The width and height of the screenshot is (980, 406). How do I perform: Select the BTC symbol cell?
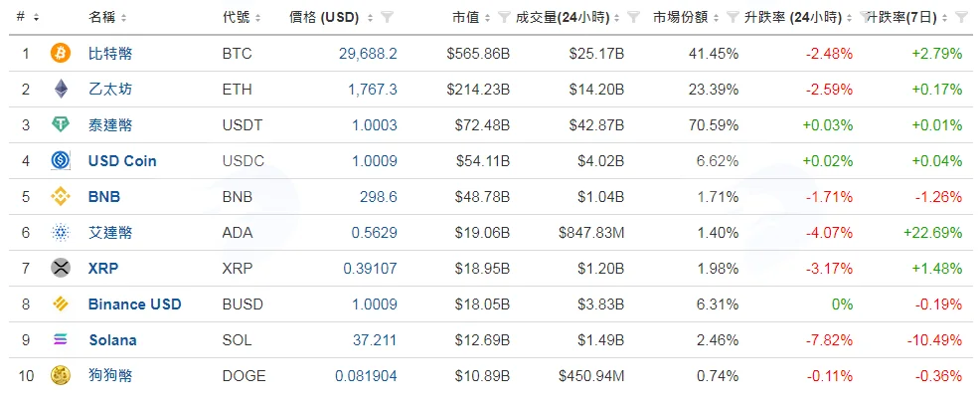pos(238,54)
